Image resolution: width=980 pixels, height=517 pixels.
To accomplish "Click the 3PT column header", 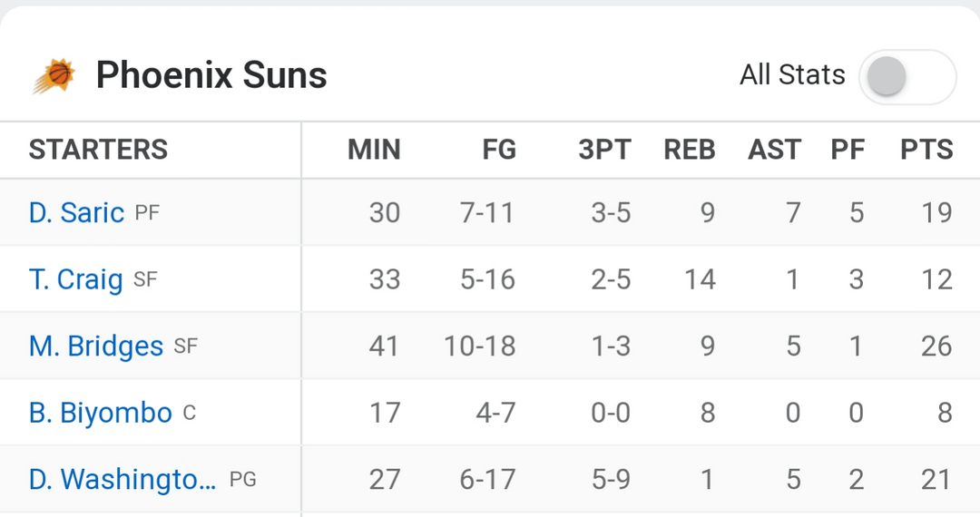I will point(604,150).
